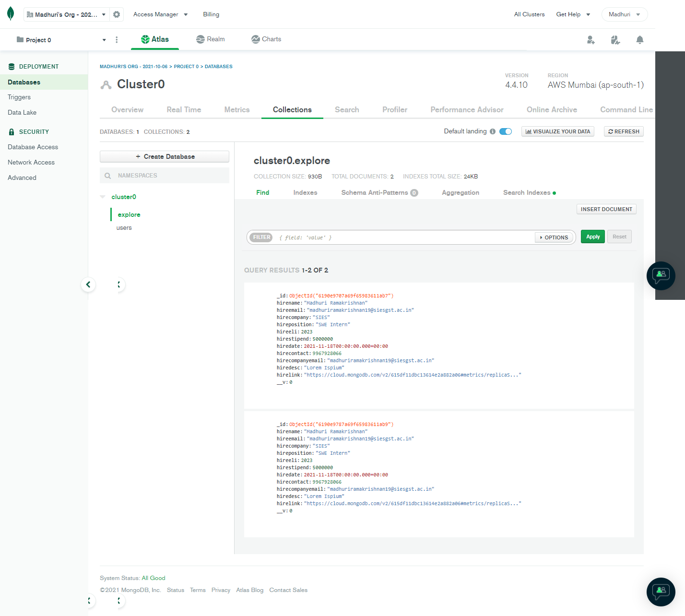The height and width of the screenshot is (616, 685).
Task: Click the All Clusters link
Action: [x=530, y=14]
